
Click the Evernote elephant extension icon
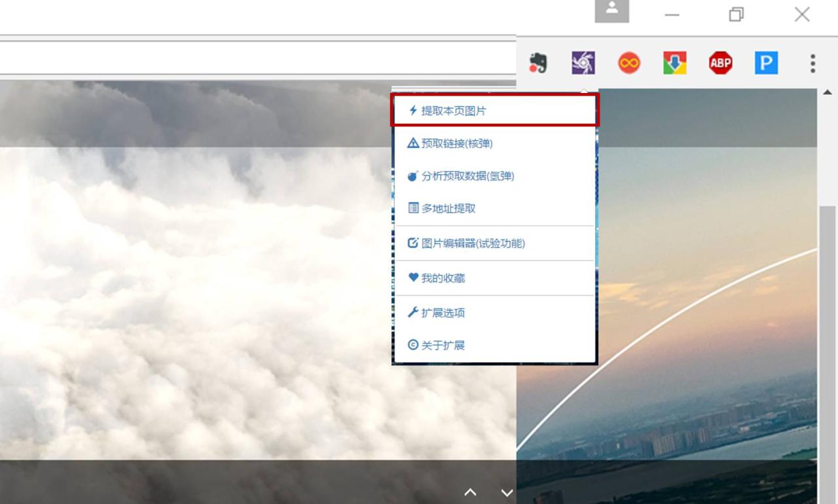coord(537,63)
